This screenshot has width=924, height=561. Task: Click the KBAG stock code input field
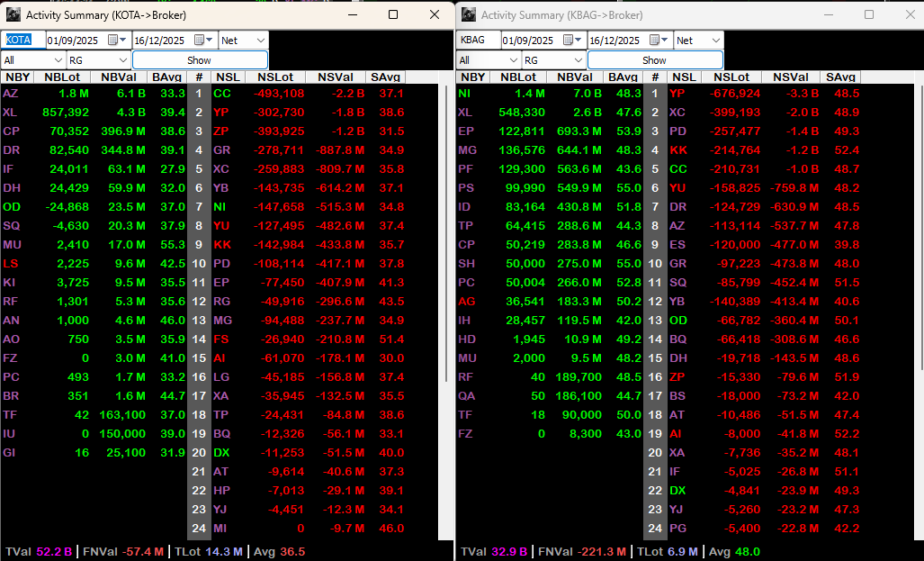(x=479, y=41)
